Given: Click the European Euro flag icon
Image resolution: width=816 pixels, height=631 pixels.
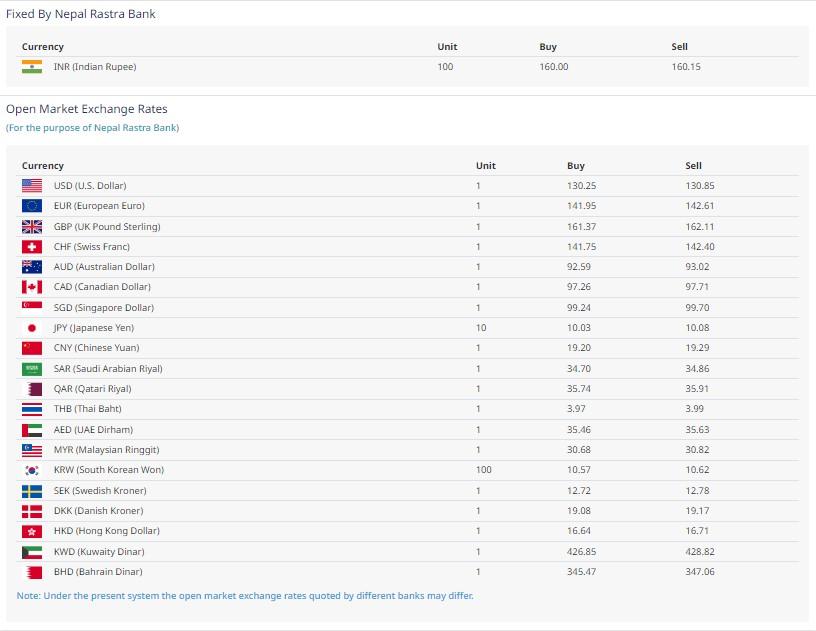Looking at the screenshot, I should click(x=32, y=206).
